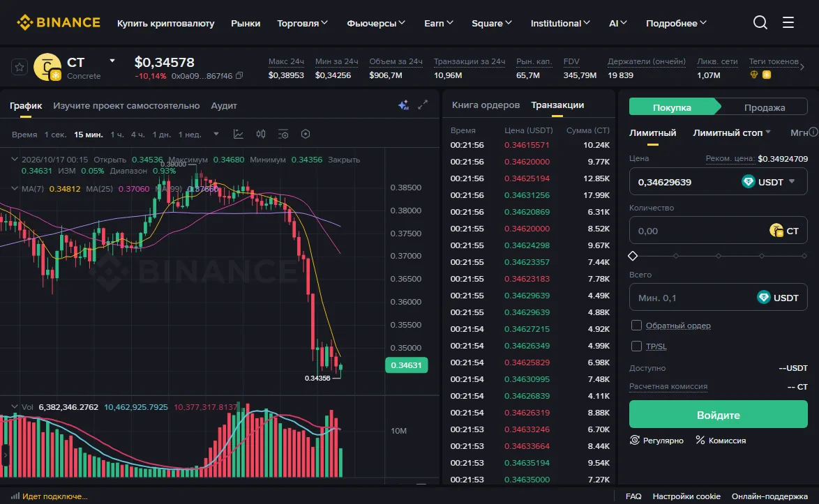
Task: Select the 1 дн. interval
Action: (x=161, y=135)
